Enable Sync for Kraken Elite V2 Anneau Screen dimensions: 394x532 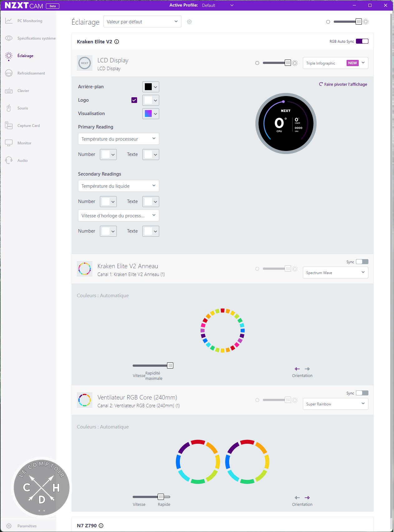tap(362, 262)
